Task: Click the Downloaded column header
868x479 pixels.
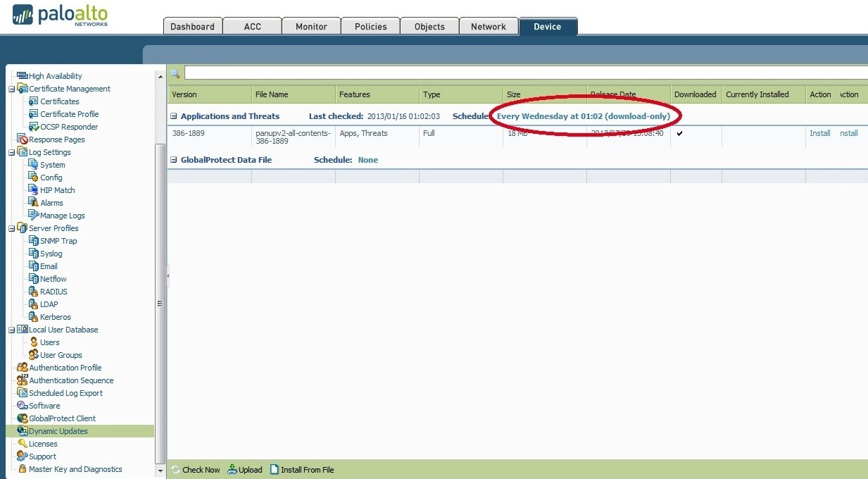Action: pyautogui.click(x=696, y=94)
